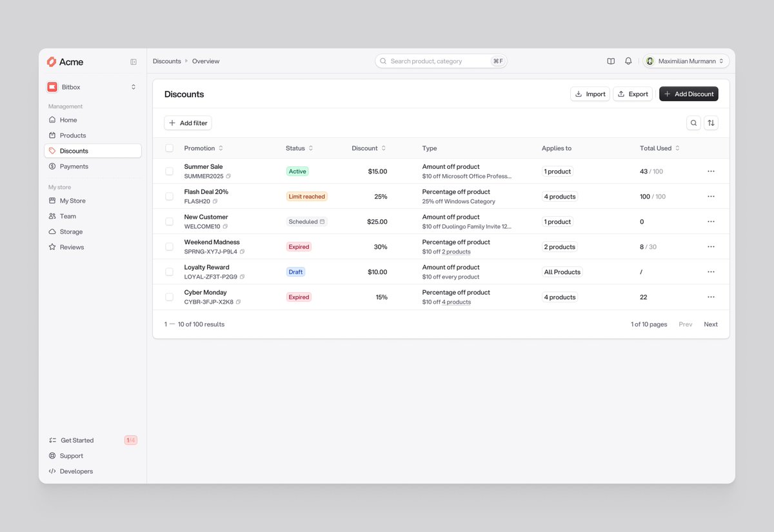Click the 'Limit reached' status badge
The image size is (774, 532).
tap(307, 197)
